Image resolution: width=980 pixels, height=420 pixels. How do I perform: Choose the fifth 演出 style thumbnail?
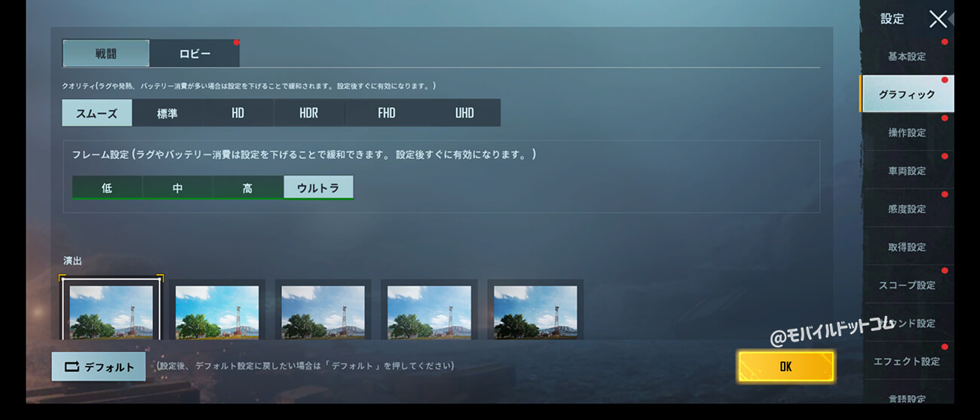pos(535,310)
